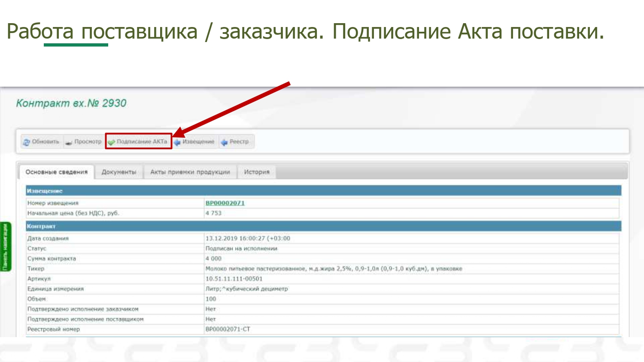Click the Просмотр view icon

pyautogui.click(x=69, y=142)
